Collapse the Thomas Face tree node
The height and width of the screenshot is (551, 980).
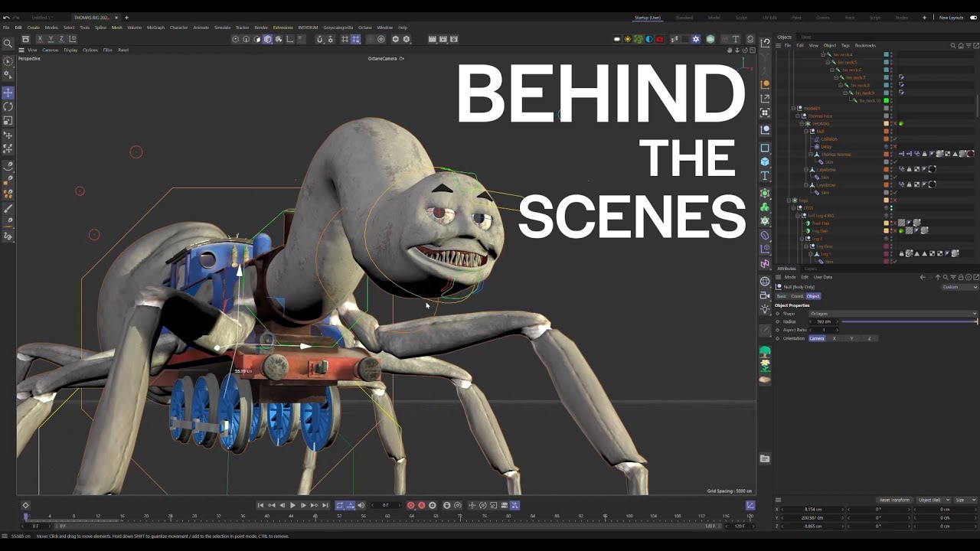[798, 116]
